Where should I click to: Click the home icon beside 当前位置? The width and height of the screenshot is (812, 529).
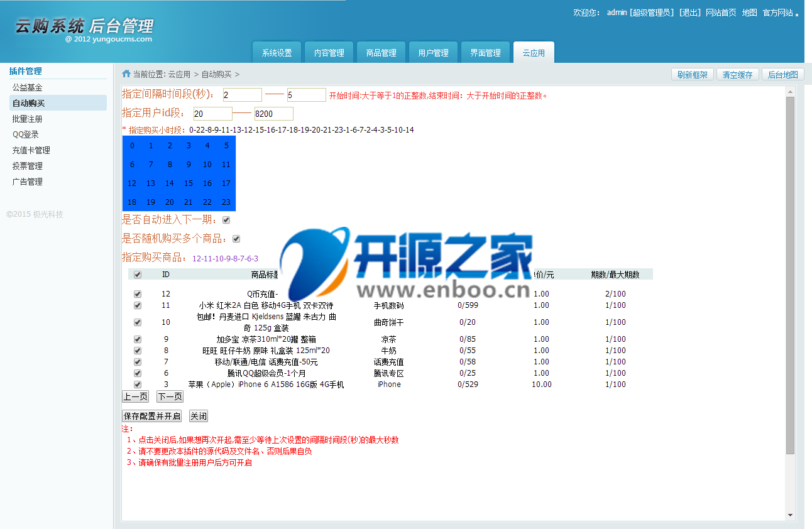pos(126,74)
